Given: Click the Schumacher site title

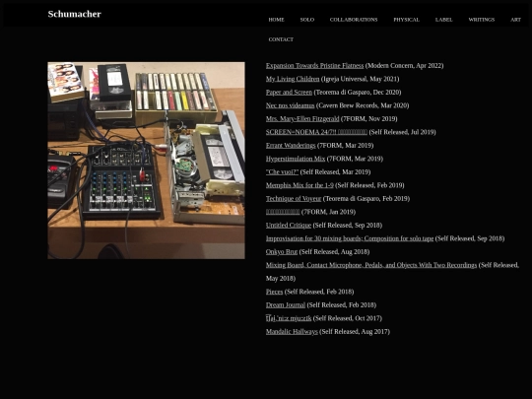Looking at the screenshot, I should pyautogui.click(x=74, y=14).
